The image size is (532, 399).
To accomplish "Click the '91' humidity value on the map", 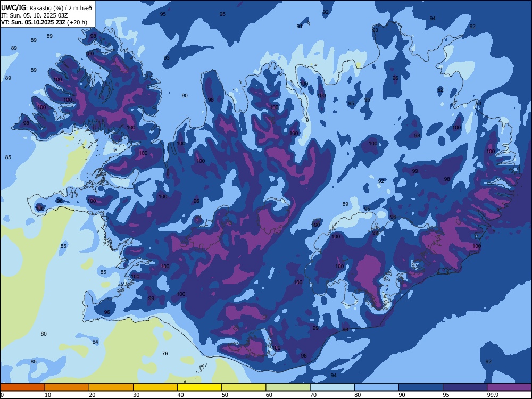I will (x=299, y=26).
